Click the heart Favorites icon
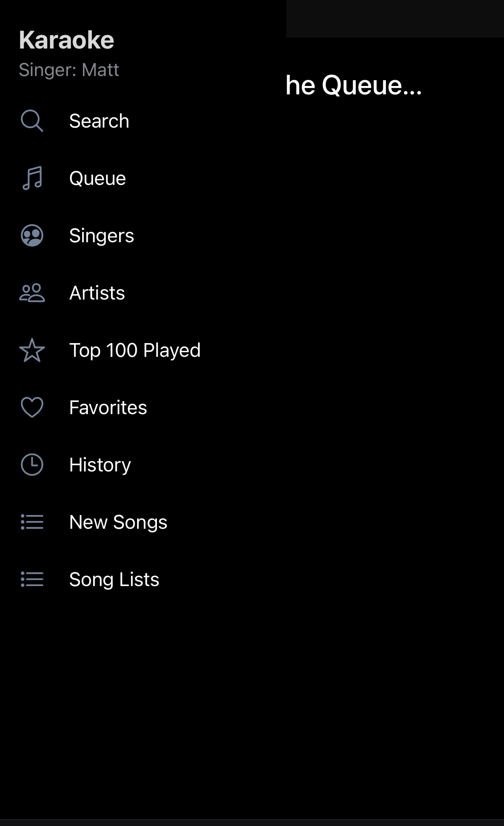Image resolution: width=504 pixels, height=826 pixels. (x=32, y=407)
